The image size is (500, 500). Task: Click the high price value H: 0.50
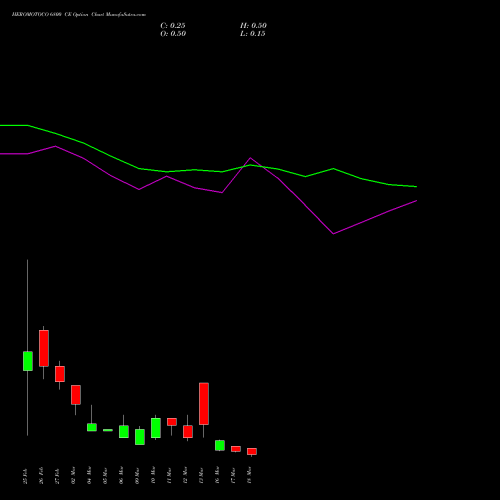point(253,26)
